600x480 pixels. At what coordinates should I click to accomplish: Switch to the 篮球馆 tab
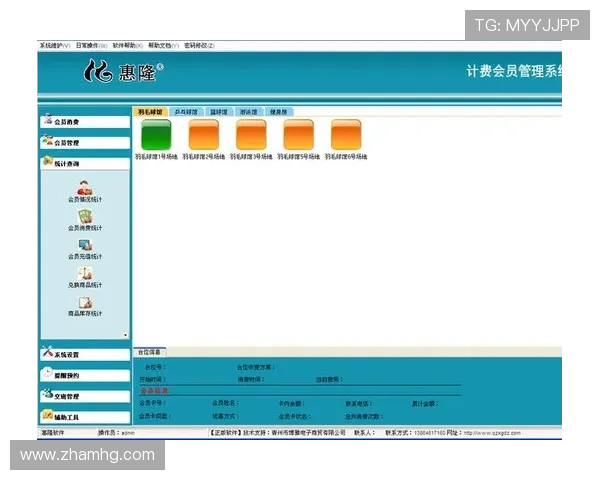click(x=219, y=112)
